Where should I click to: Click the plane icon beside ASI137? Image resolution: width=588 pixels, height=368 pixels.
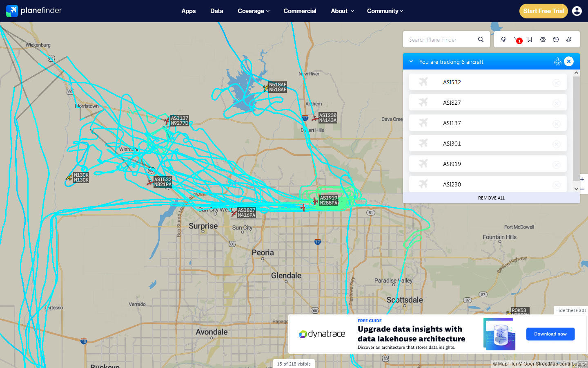point(423,123)
